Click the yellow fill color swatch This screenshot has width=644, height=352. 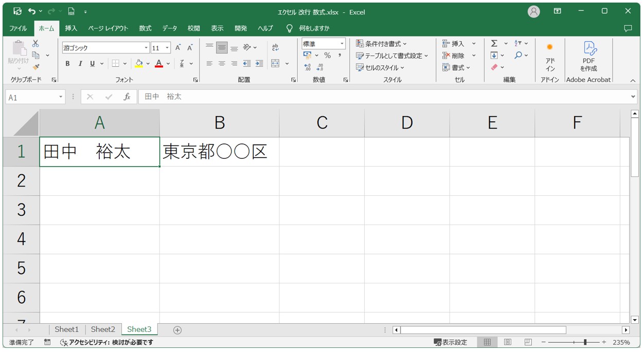click(138, 64)
